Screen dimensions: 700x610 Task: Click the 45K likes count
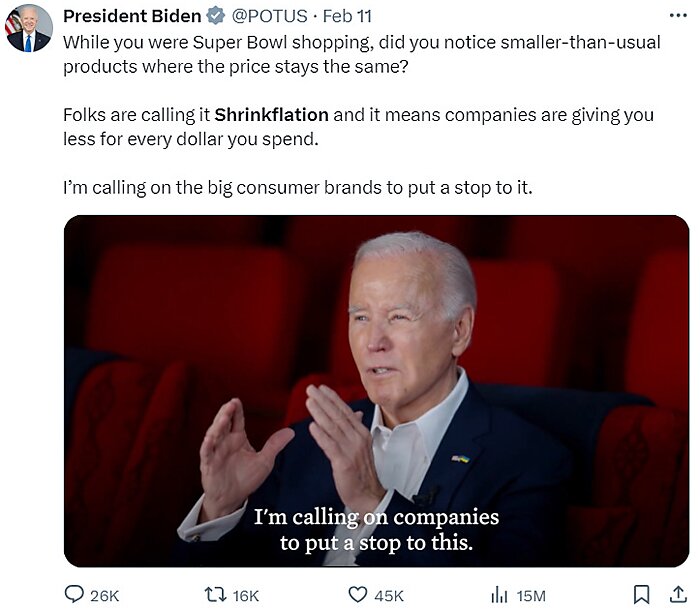click(389, 596)
